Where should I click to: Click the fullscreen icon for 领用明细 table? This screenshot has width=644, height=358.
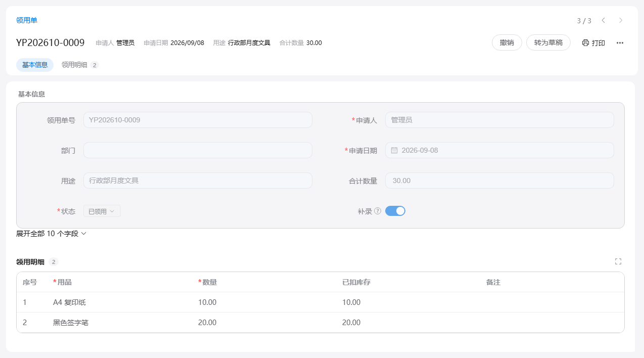(618, 261)
